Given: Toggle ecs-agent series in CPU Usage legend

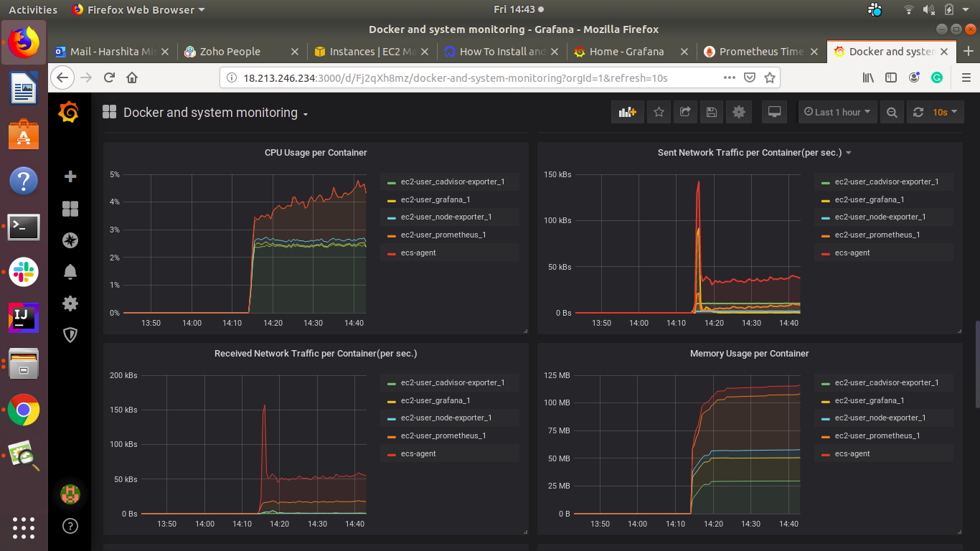Looking at the screenshot, I should point(418,253).
